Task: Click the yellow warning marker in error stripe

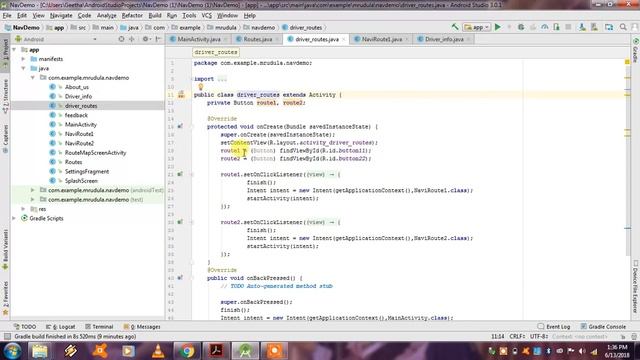Action: coord(627,62)
